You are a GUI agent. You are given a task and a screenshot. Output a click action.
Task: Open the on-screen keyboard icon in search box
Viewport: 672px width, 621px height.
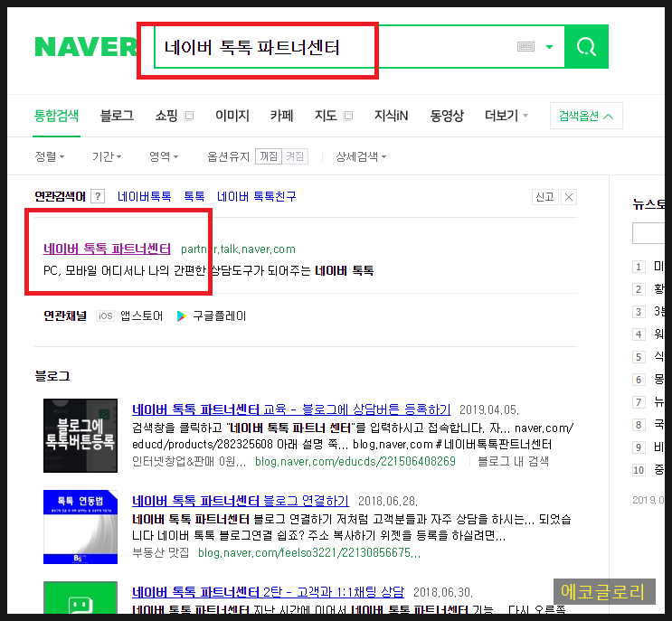pos(525,47)
